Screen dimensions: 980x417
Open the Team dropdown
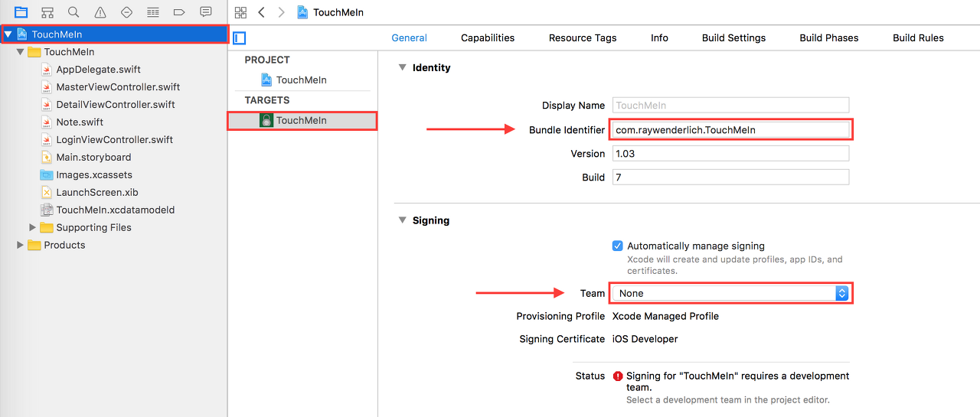(x=730, y=293)
